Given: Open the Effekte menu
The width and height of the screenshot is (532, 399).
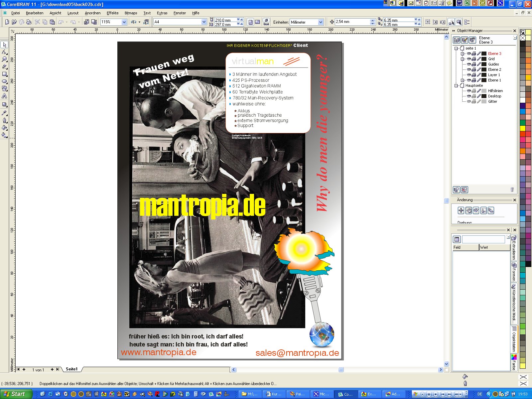Looking at the screenshot, I should coord(112,13).
